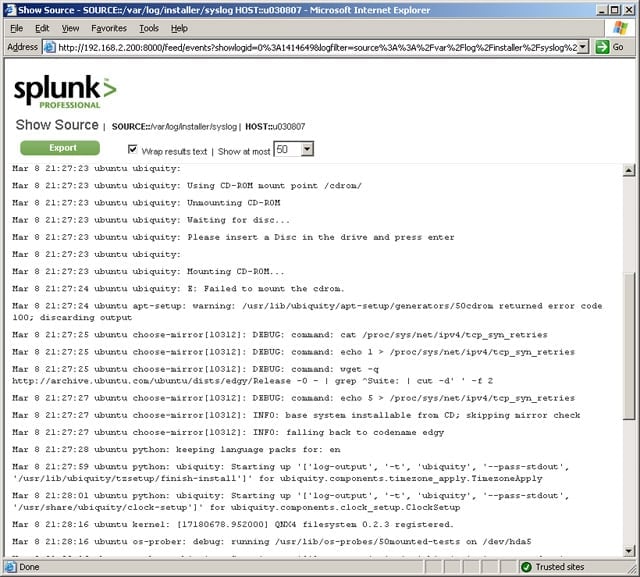Click the ClockSetup log entry
Viewport: 640px width, 577px height.
coord(291,501)
